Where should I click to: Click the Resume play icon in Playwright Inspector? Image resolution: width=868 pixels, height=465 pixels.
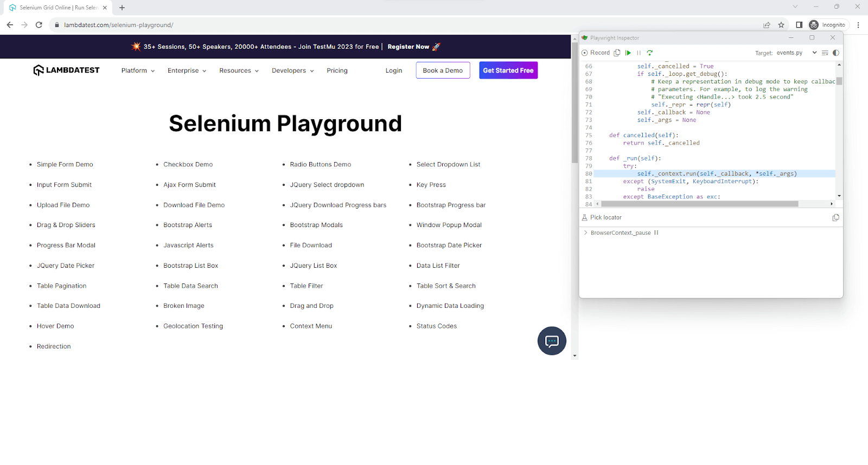pyautogui.click(x=628, y=53)
